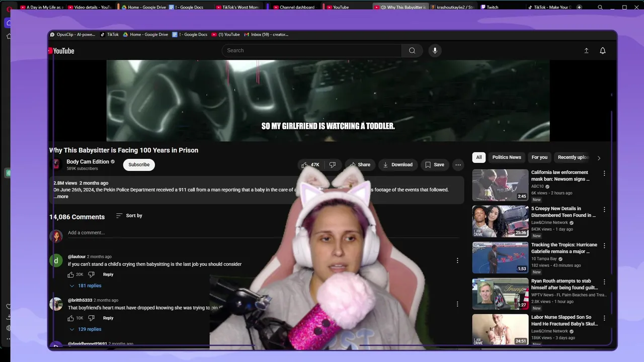The image size is (644, 362).
Task: Open menu for Labor Nurse video
Action: 604,318
